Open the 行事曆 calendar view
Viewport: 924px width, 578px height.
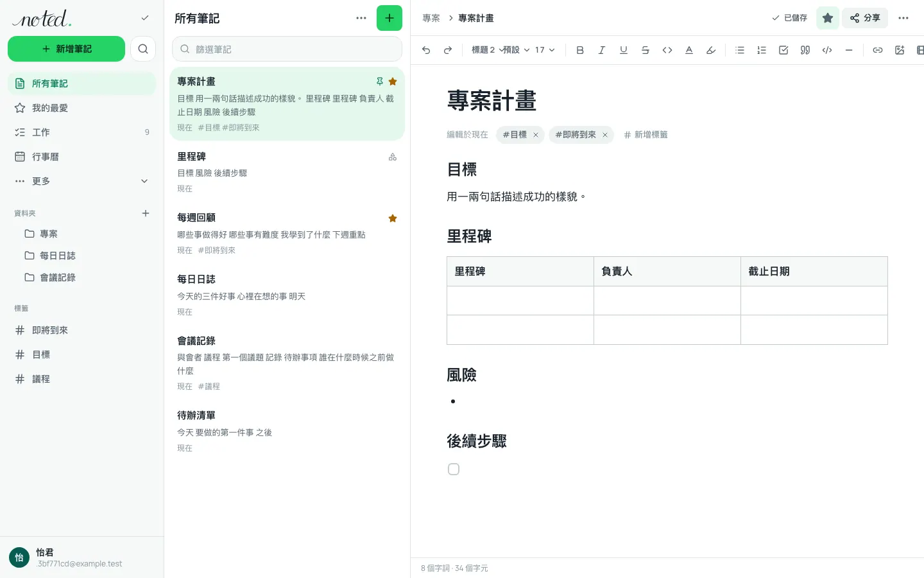(x=81, y=157)
